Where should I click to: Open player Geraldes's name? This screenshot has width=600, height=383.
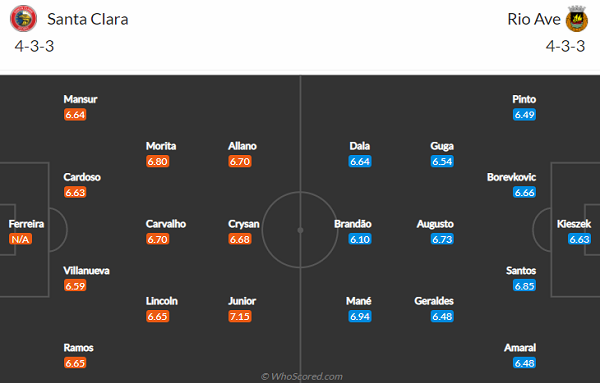[x=434, y=301]
